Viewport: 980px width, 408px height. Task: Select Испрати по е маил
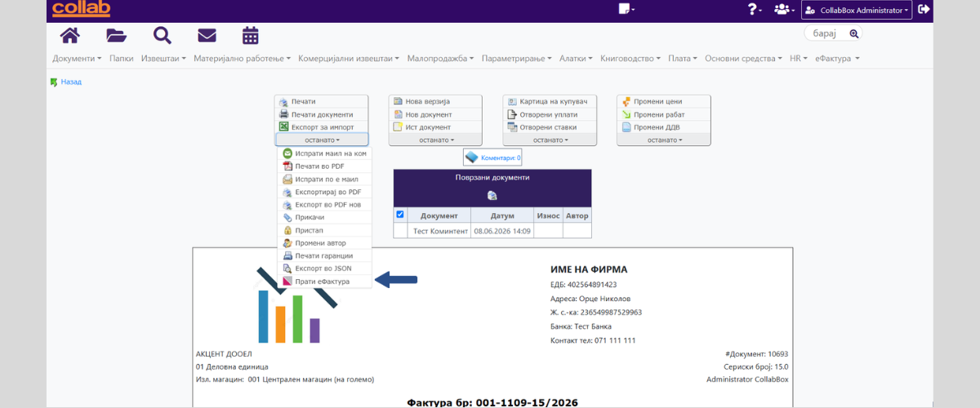[x=324, y=179]
